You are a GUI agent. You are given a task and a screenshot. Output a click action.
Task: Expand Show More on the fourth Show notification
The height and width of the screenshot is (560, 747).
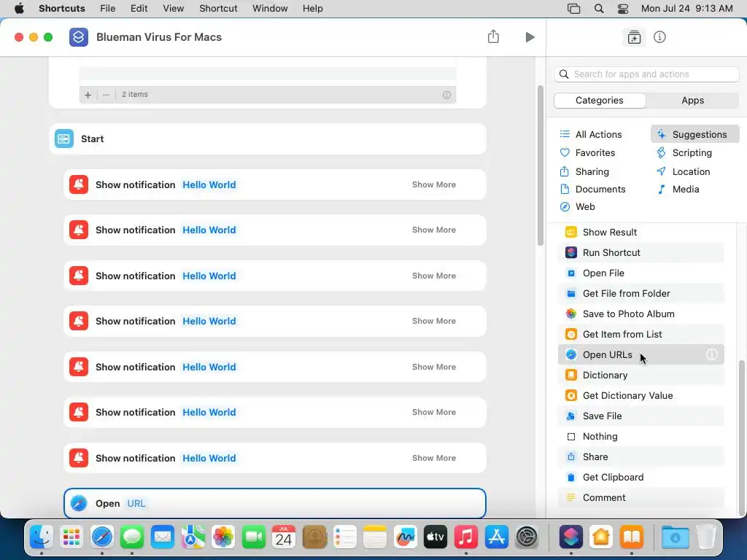click(x=433, y=321)
